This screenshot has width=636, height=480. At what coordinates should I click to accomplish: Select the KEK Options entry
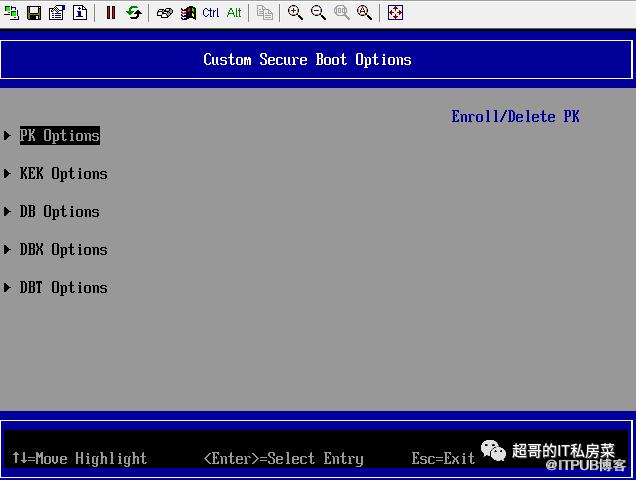[63, 174]
